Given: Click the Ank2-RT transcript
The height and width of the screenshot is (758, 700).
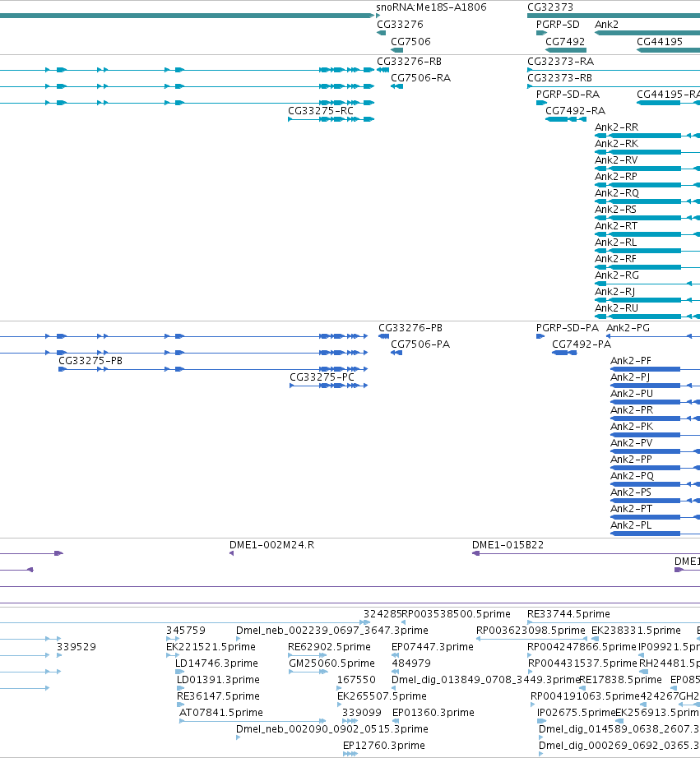Looking at the screenshot, I should tap(616, 226).
